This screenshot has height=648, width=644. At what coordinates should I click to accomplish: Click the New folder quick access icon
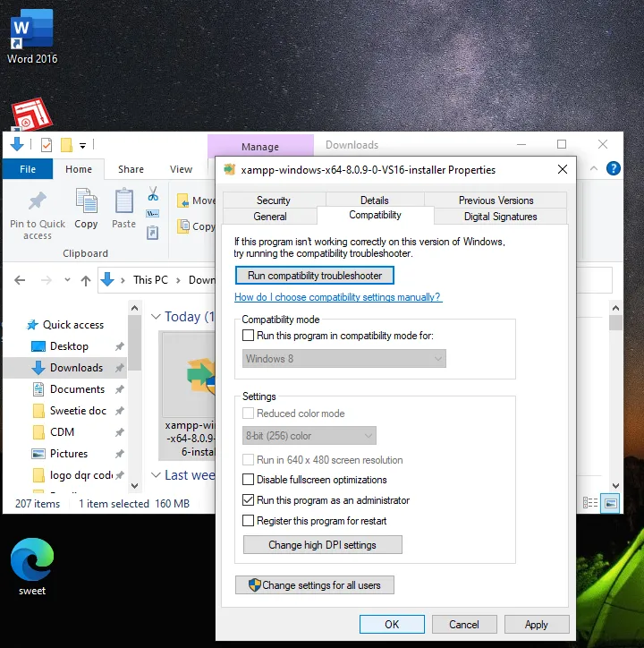66,145
